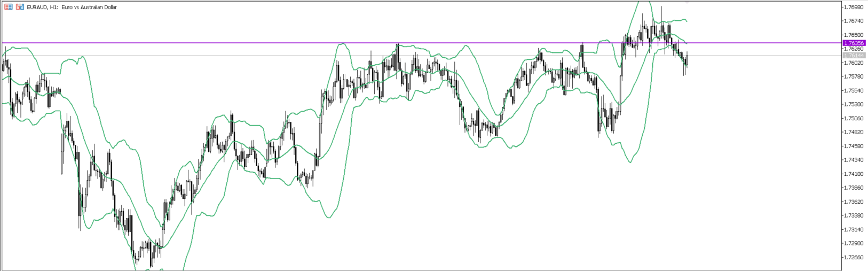Click the 1.76740 level on price scale
The height and width of the screenshot is (271, 868).
(x=854, y=21)
